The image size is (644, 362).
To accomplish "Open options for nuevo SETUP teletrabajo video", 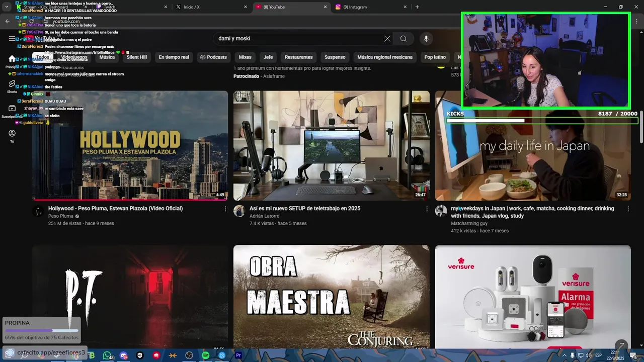I will 427,209.
